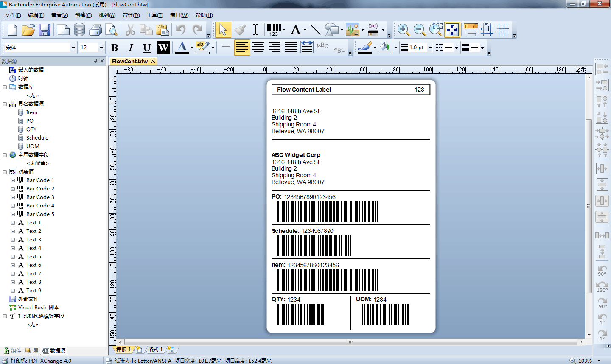This screenshot has height=364, width=611.
Task: Click the database connection setup icon
Action: coord(79,30)
